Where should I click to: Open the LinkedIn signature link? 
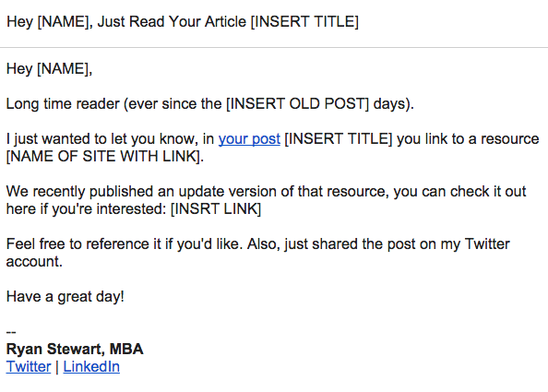pos(91,366)
